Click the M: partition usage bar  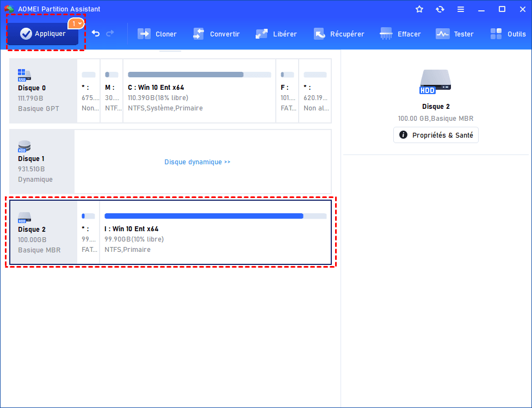point(112,75)
